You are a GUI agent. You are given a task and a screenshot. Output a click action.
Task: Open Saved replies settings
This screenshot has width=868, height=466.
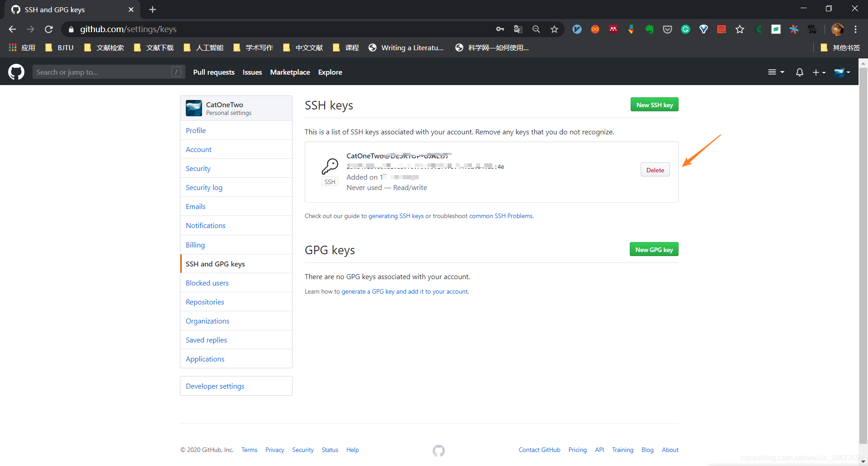[x=236, y=340]
